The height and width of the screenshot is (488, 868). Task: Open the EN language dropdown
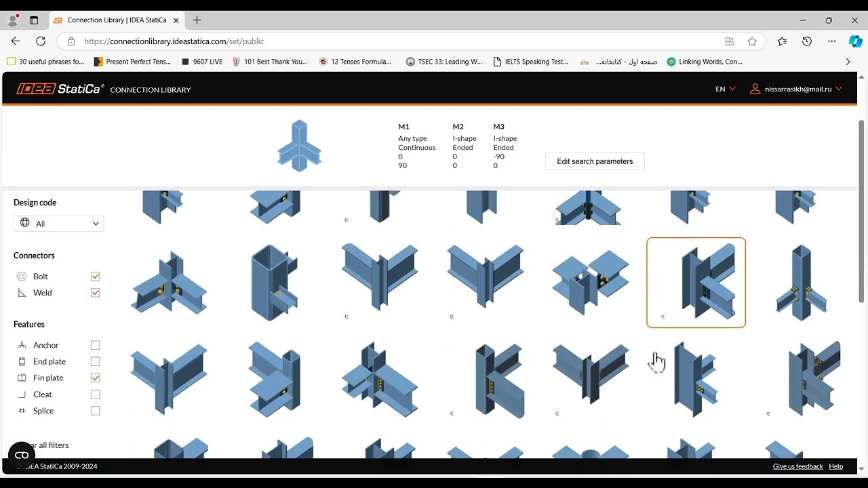(x=725, y=89)
